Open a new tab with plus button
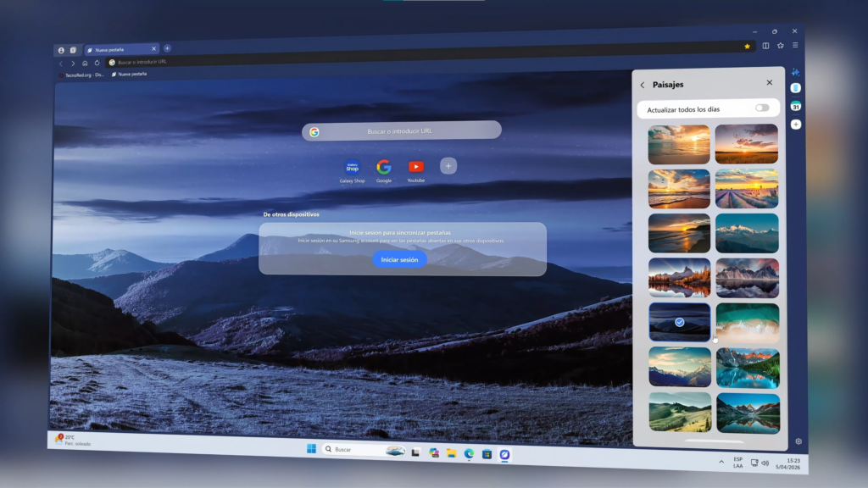Image resolution: width=868 pixels, height=488 pixels. 167,48
